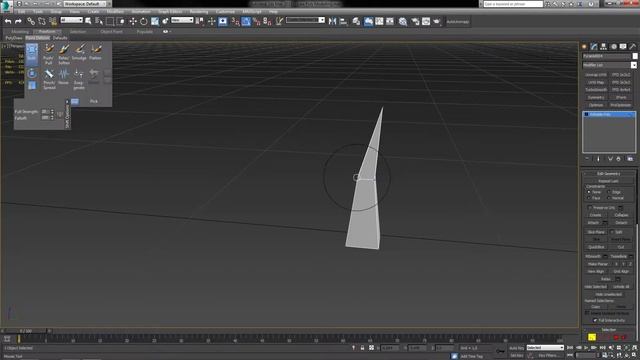Select the Normal constraint radio button
Viewport: 640px width, 360px height.
609,198
